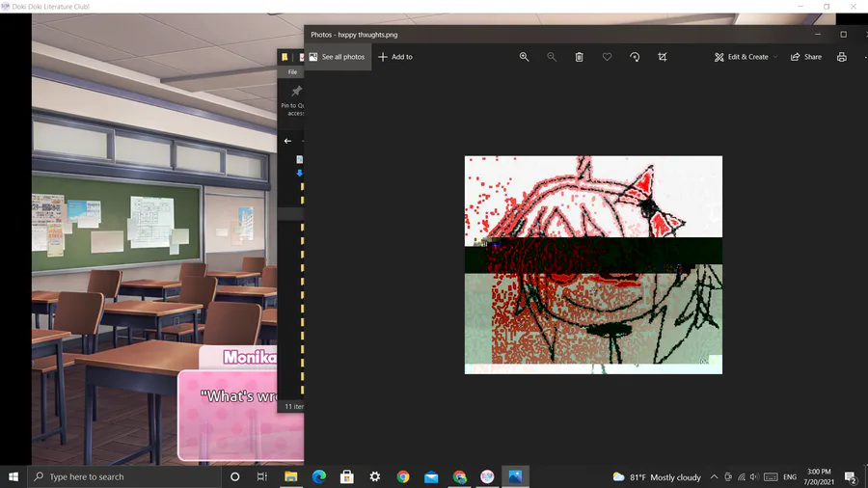This screenshot has width=868, height=488.
Task: Rotate the photo
Action: click(x=635, y=57)
